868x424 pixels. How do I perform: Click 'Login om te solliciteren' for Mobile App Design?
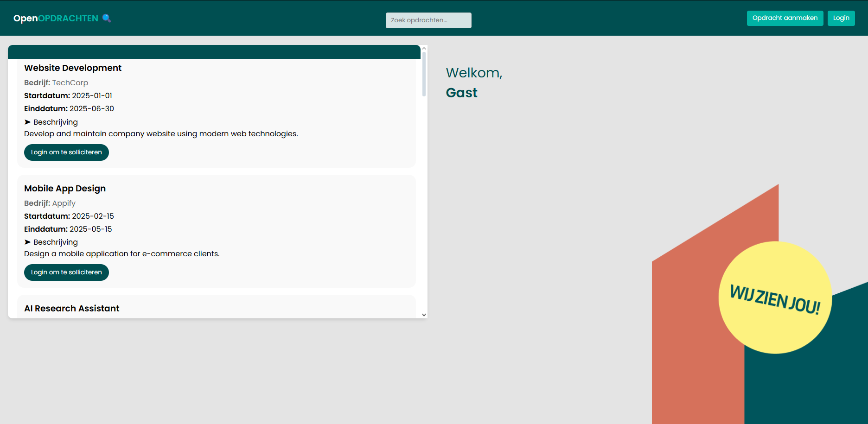click(x=66, y=272)
